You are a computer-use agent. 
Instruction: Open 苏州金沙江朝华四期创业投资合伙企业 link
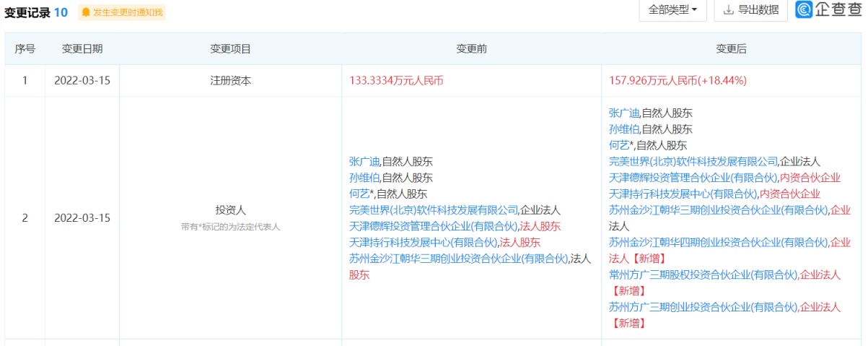718,242
